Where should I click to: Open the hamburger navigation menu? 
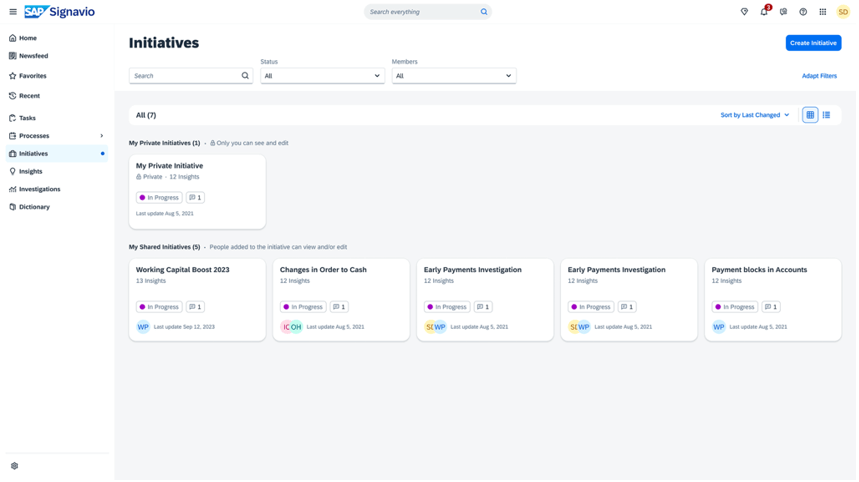[13, 12]
